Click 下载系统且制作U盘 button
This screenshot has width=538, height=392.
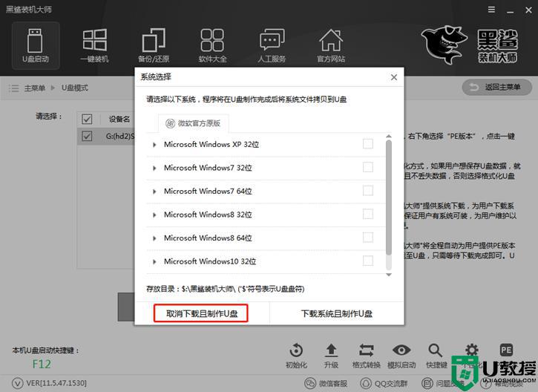click(x=337, y=313)
